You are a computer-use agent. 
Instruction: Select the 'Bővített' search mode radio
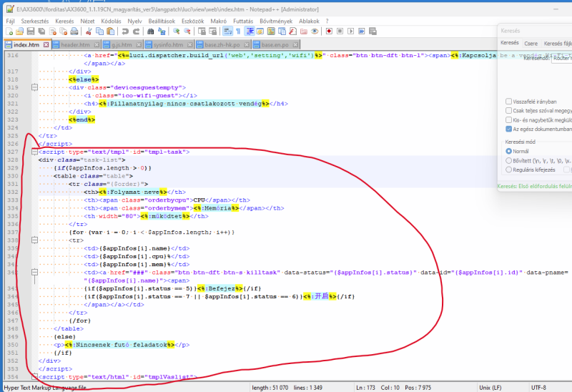point(508,161)
